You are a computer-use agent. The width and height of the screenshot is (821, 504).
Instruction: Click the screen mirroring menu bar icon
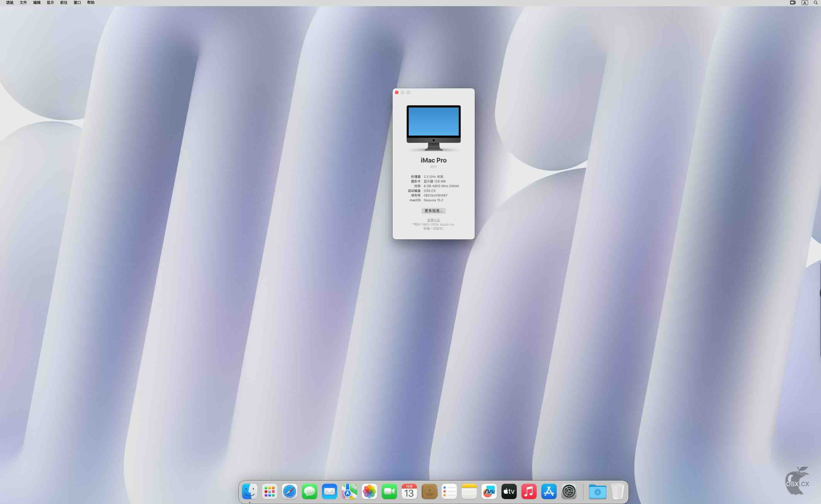click(793, 3)
